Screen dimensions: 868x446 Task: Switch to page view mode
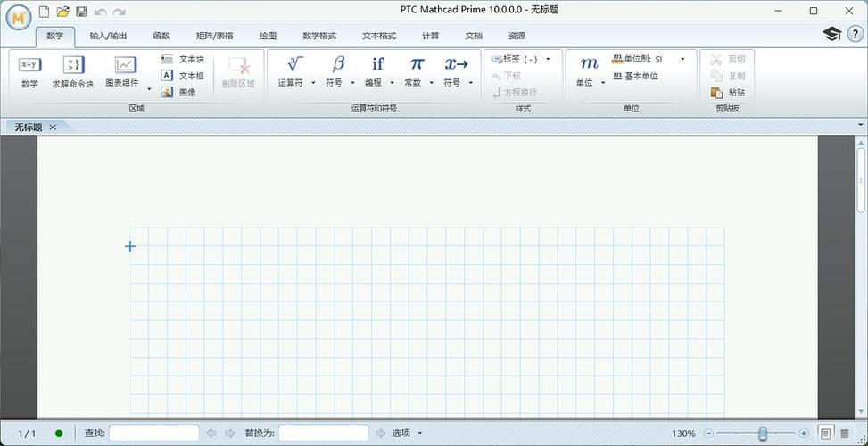coord(826,434)
